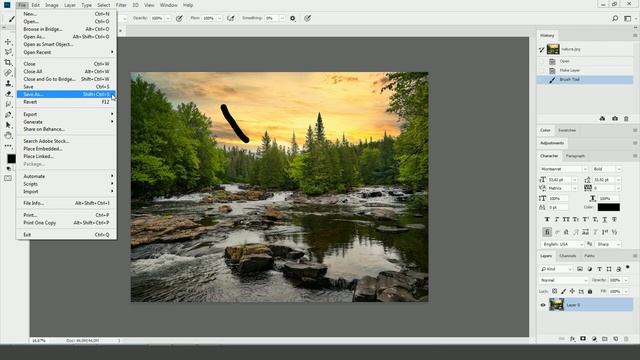Create new adjustment layer icon
This screenshot has width=640, height=360.
click(594, 339)
